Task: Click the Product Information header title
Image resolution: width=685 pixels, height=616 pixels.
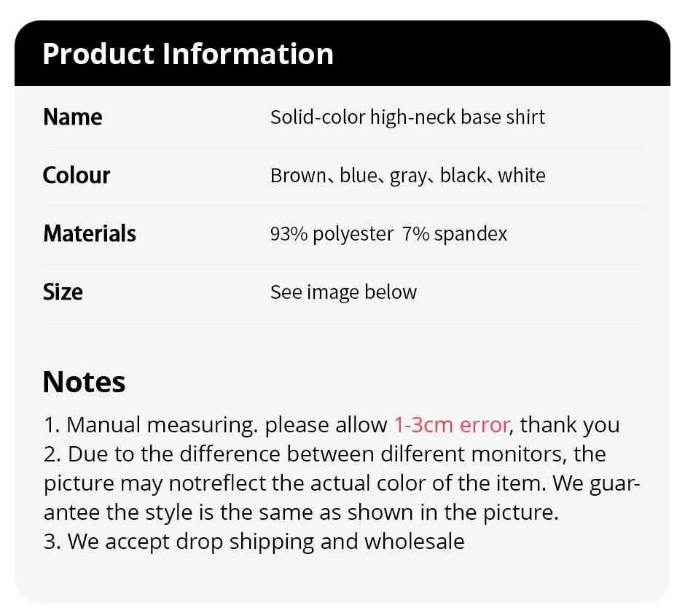Action: pos(188,55)
